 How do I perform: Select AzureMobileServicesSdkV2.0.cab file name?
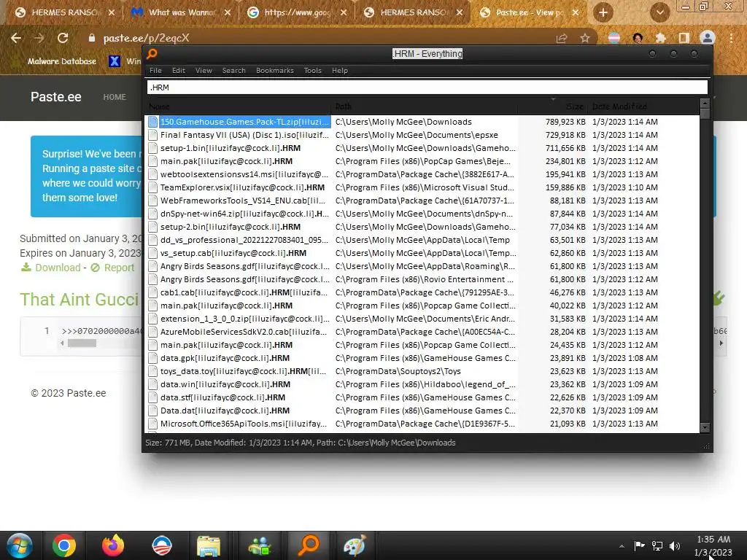pos(244,332)
